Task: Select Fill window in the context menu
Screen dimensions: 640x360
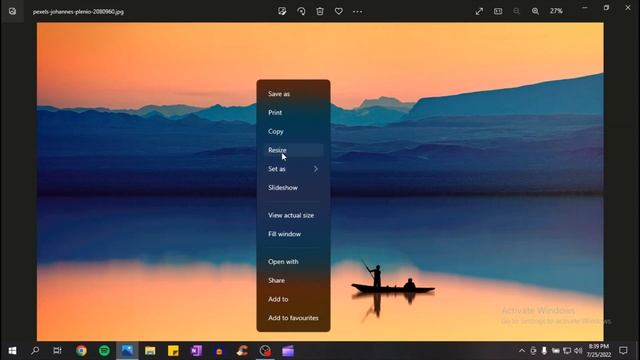Action: click(x=293, y=234)
